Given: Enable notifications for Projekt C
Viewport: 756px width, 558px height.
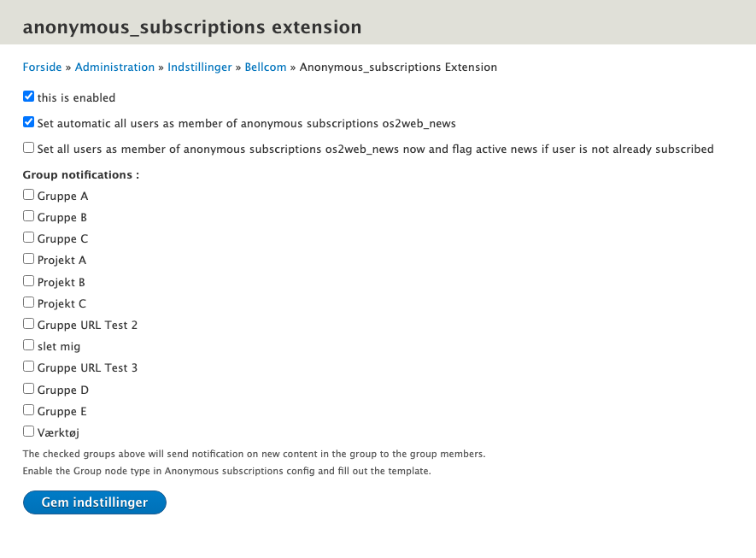Looking at the screenshot, I should click(x=28, y=302).
